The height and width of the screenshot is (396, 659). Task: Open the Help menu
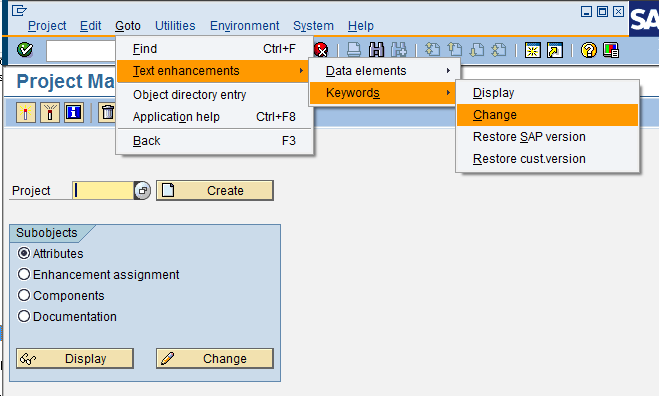[x=361, y=26]
